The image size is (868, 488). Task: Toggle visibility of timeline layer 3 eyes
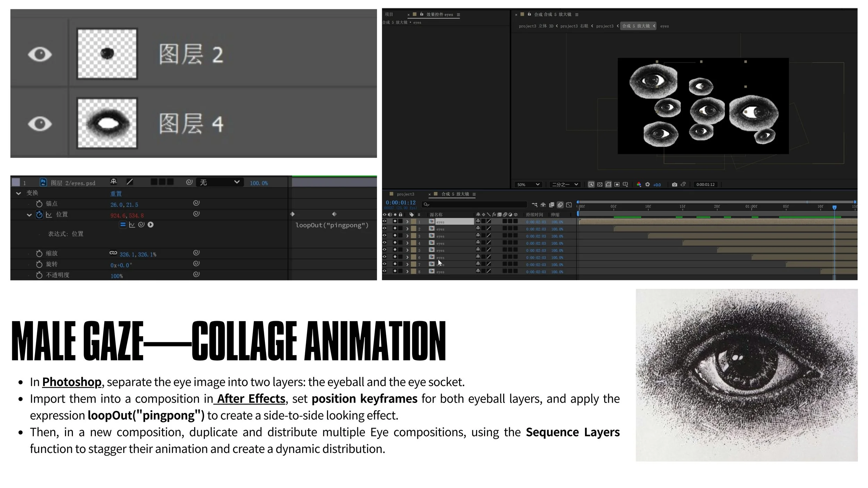(384, 236)
